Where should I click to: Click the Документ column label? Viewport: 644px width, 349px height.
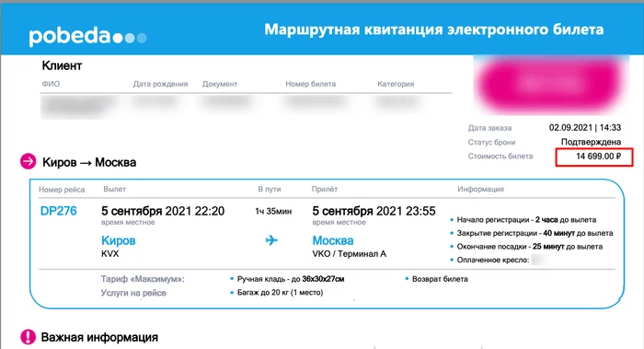(x=220, y=84)
